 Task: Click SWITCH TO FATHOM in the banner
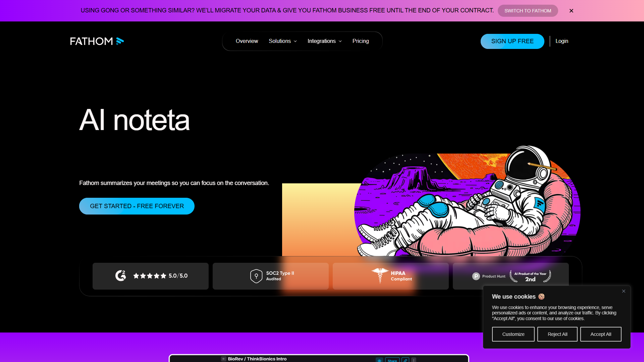click(528, 11)
